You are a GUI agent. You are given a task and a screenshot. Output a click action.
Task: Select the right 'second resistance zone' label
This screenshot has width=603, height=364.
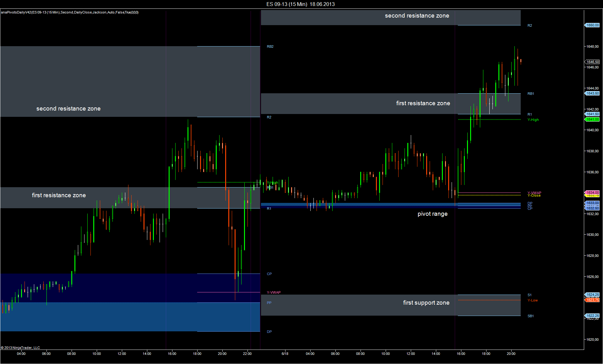pyautogui.click(x=417, y=16)
